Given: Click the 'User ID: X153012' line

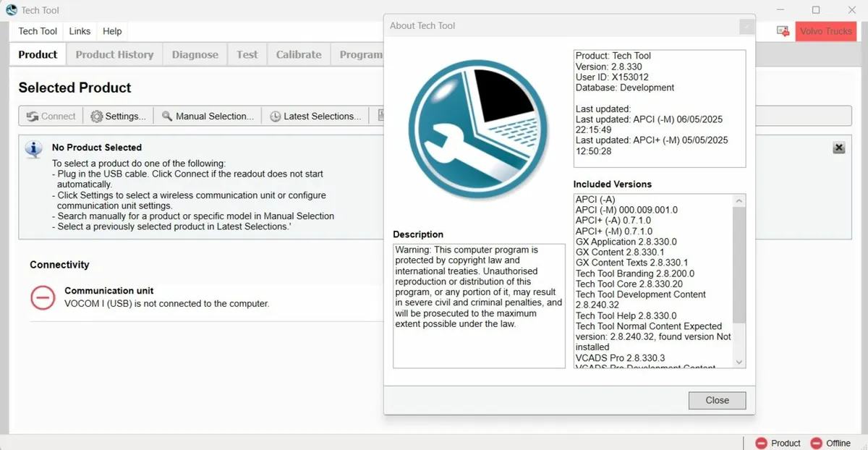Looking at the screenshot, I should click(x=612, y=77).
